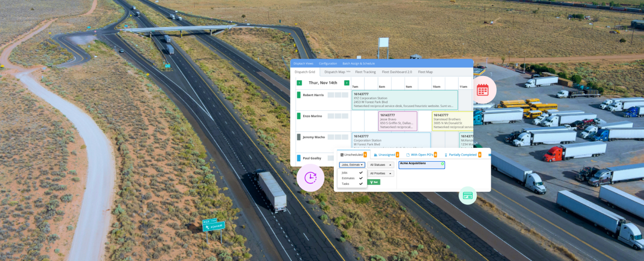The height and width of the screenshot is (261, 644).
Task: Click the 11am column header
Action: (x=463, y=87)
